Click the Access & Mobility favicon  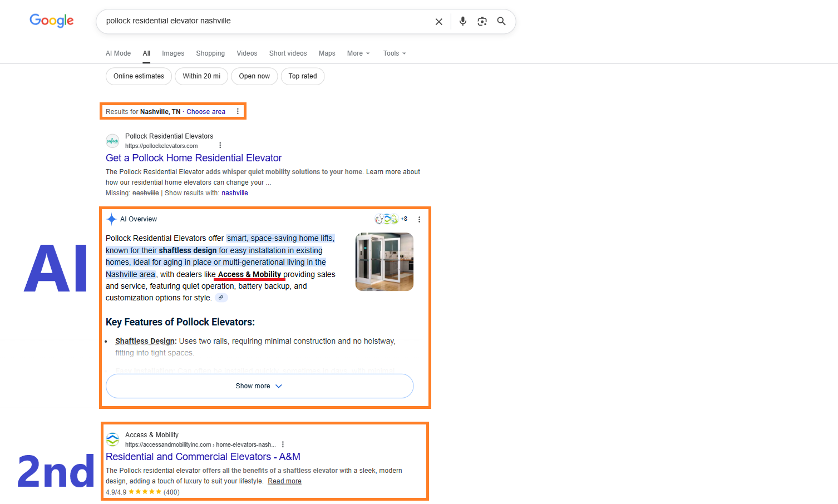click(112, 439)
